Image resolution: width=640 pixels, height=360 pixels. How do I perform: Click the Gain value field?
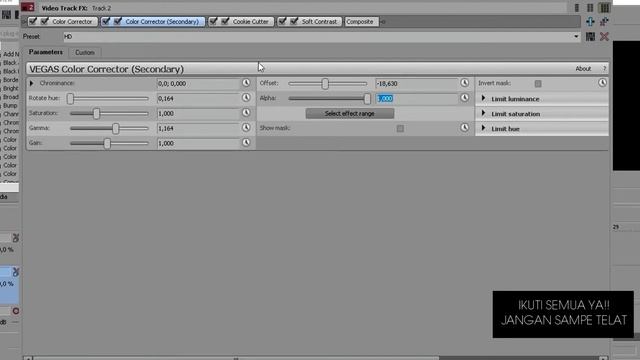tap(198, 143)
